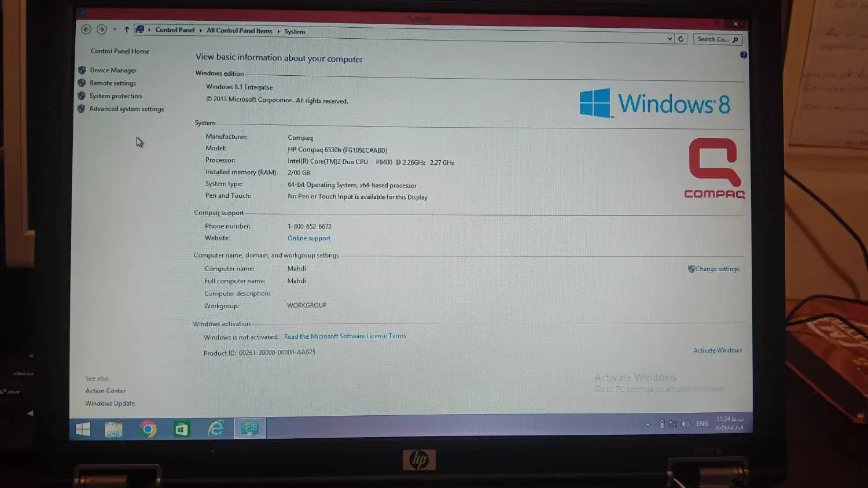Image resolution: width=868 pixels, height=488 pixels.
Task: Open Help with the blue question icon
Action: pos(744,55)
